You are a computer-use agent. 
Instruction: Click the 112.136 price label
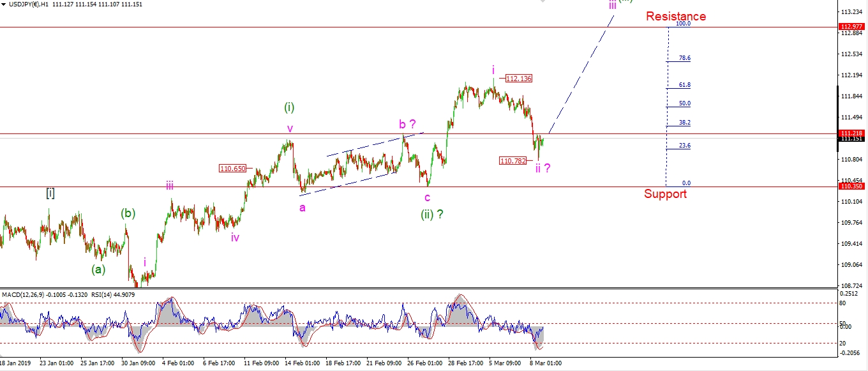point(518,79)
